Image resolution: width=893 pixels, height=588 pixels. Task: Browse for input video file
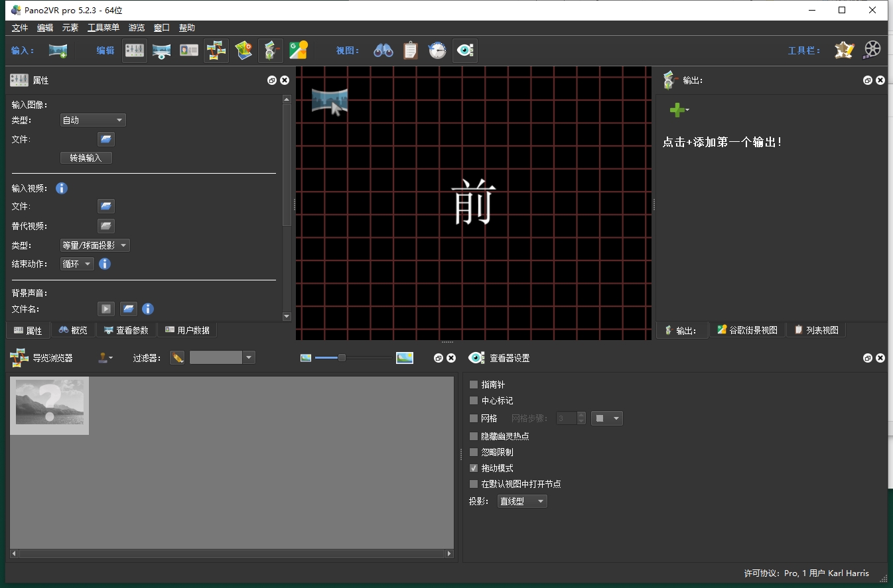106,206
